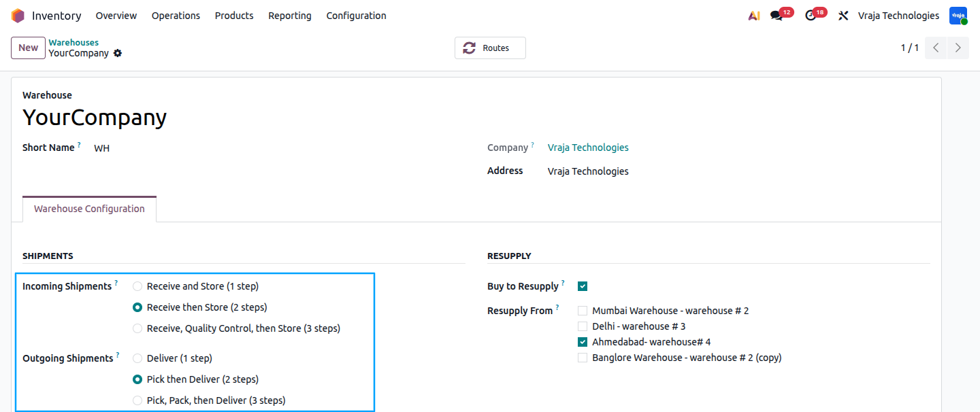The image size is (980, 412).
Task: Show the Buy to Resupply help question mark
Action: tap(563, 284)
